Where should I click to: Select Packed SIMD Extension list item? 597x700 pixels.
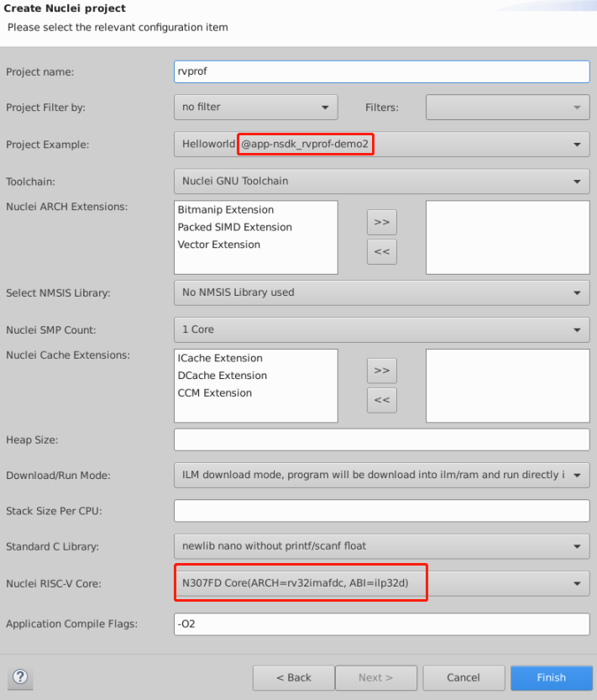(235, 227)
